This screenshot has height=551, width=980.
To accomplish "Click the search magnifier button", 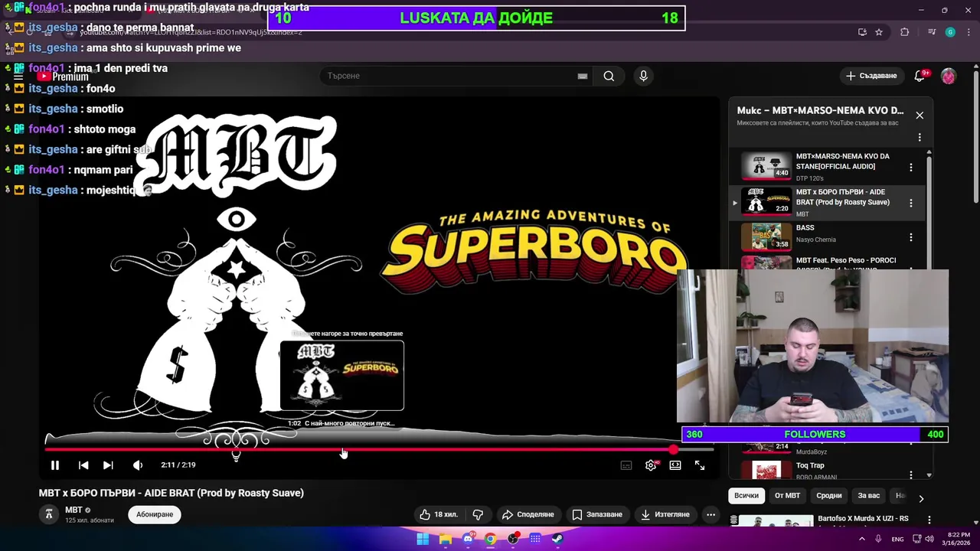I will (x=609, y=76).
